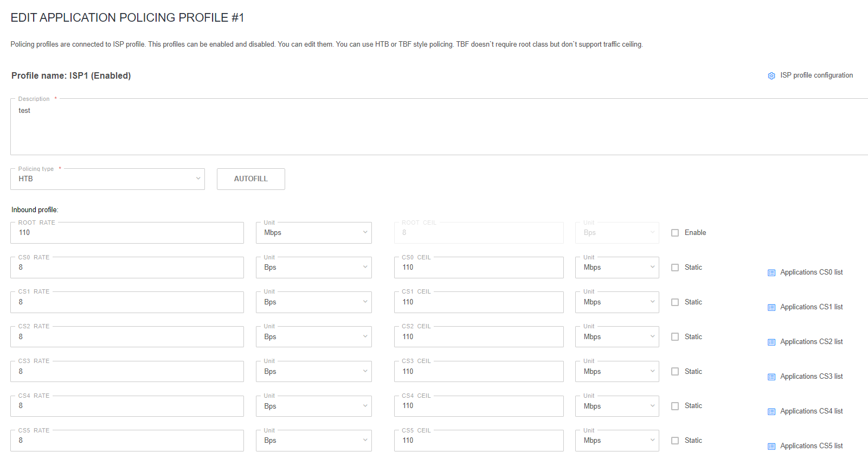Screen dimensions: 868x458
Task: Open the Policing type HTB dropdown
Action: (107, 179)
